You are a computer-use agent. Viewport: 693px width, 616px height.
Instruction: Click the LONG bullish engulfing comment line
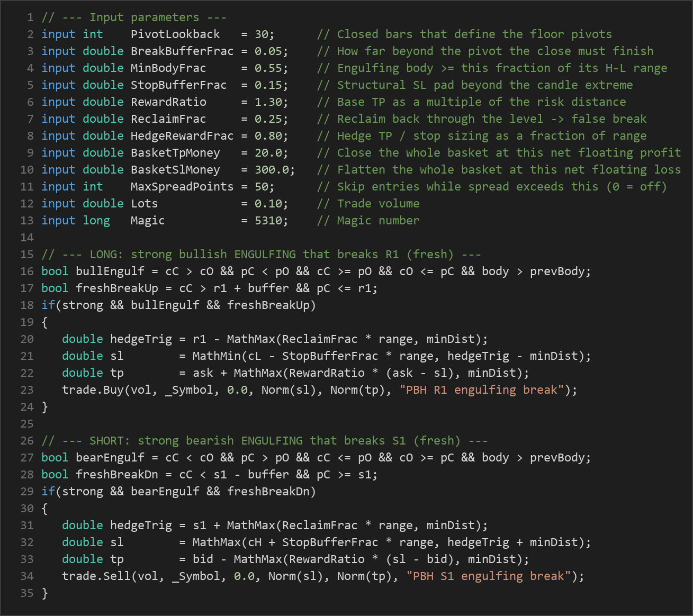261,255
